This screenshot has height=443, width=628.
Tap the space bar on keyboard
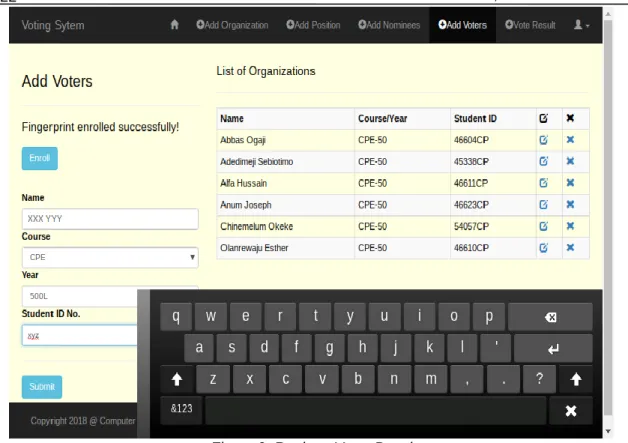click(x=376, y=411)
